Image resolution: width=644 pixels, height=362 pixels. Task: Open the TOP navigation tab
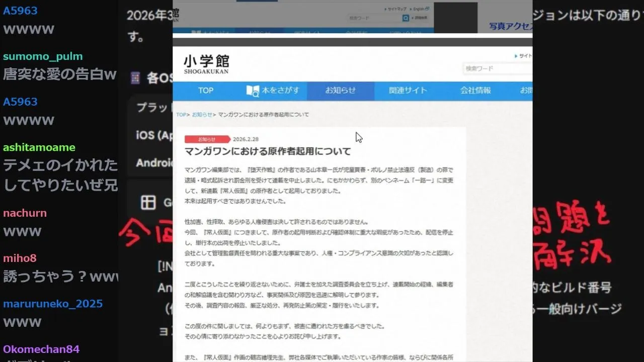coord(206,91)
